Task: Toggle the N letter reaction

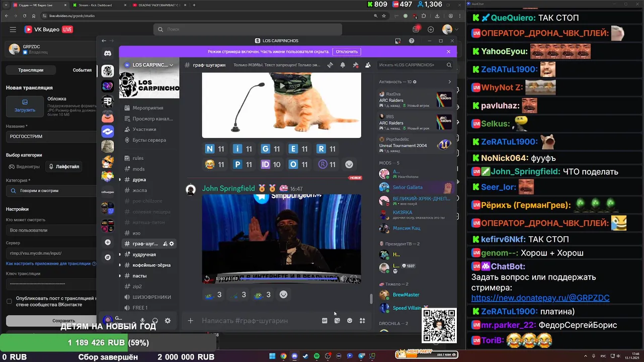Action: pyautogui.click(x=215, y=149)
